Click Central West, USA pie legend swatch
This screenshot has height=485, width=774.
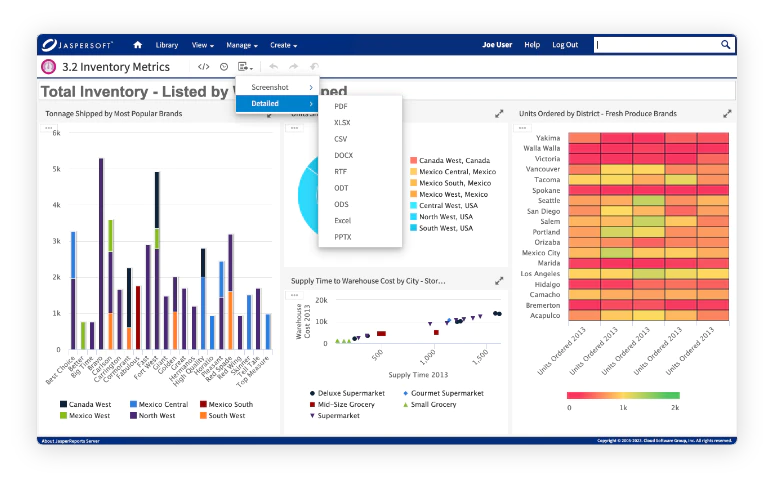(414, 205)
